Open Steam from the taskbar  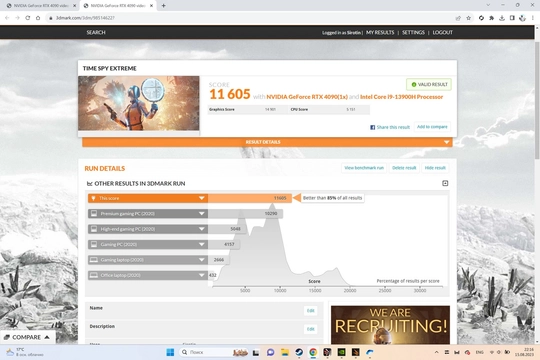point(299,352)
